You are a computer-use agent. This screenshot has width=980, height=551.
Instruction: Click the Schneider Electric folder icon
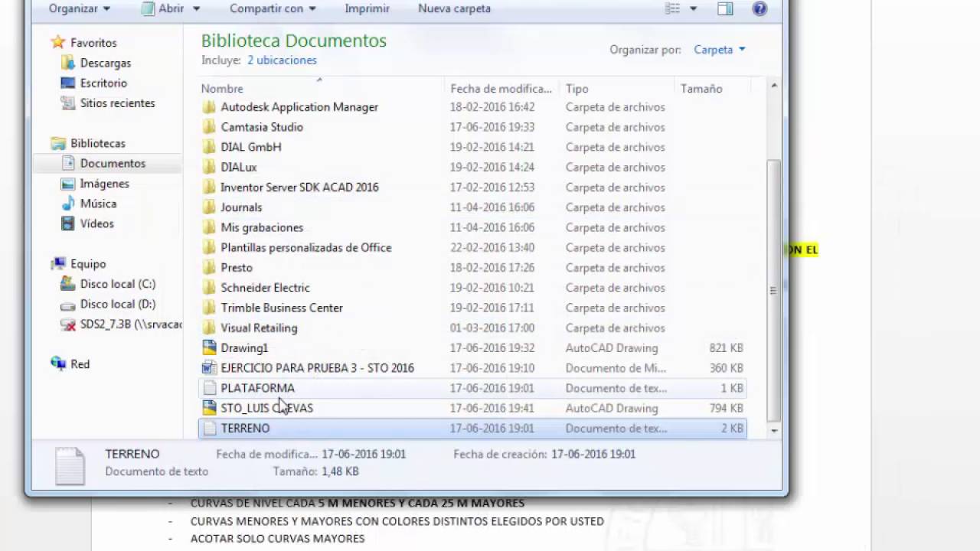[209, 288]
